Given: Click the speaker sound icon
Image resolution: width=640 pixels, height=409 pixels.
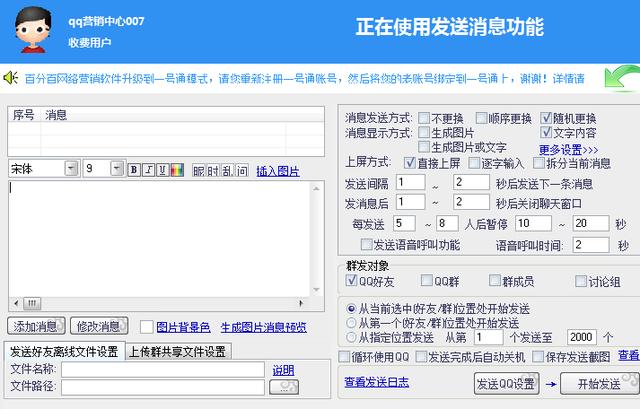Looking at the screenshot, I should (10, 77).
